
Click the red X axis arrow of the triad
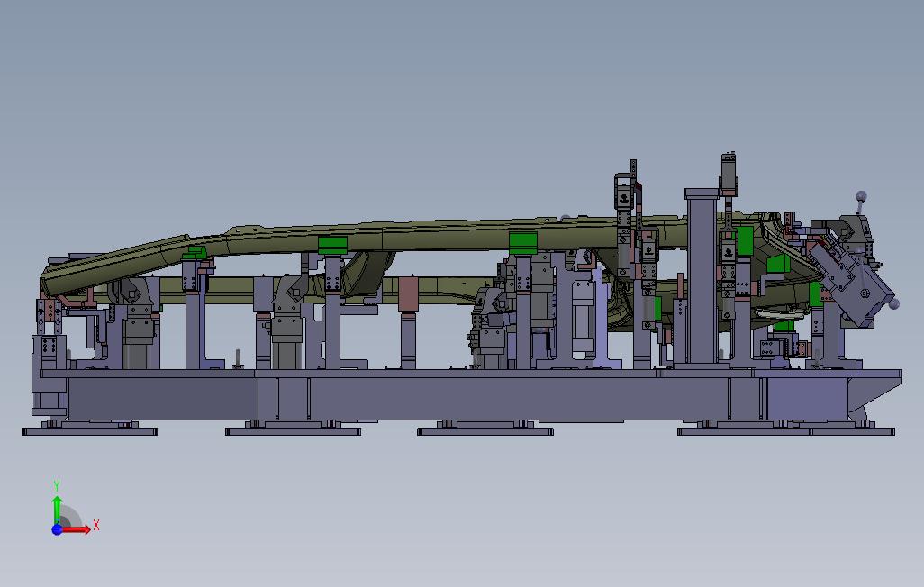pyautogui.click(x=77, y=529)
